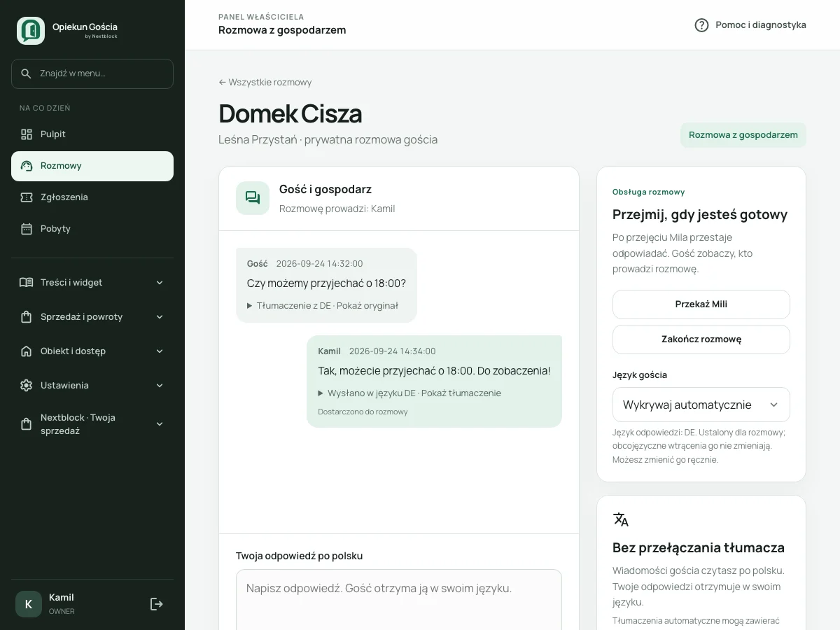Click the help question mark icon
This screenshot has height=630, width=840.
701,25
